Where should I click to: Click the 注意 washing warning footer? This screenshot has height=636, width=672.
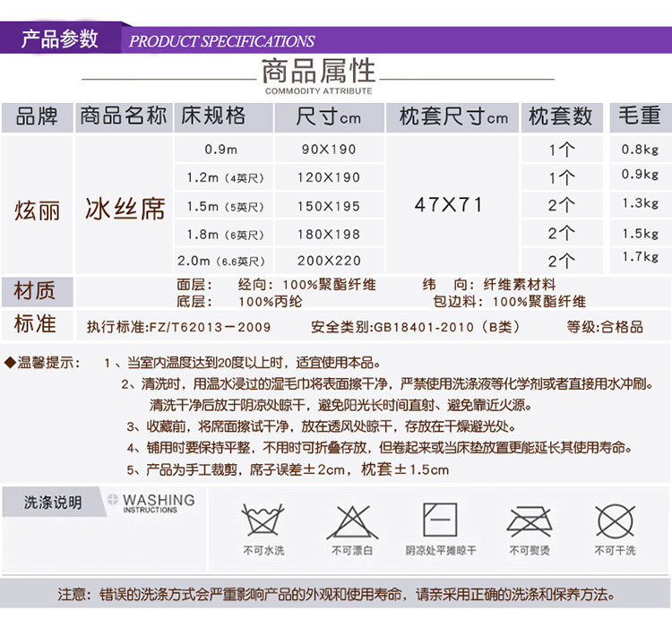click(336, 595)
